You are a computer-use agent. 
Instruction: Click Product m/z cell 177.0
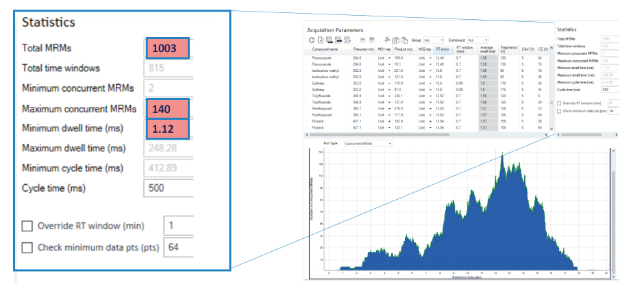(x=399, y=115)
